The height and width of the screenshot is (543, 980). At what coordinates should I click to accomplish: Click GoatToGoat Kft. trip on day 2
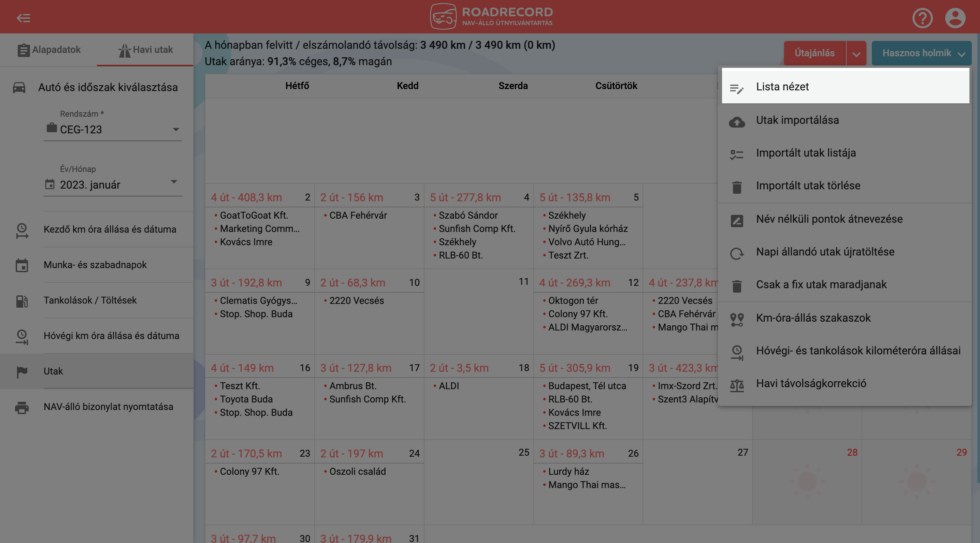click(254, 215)
